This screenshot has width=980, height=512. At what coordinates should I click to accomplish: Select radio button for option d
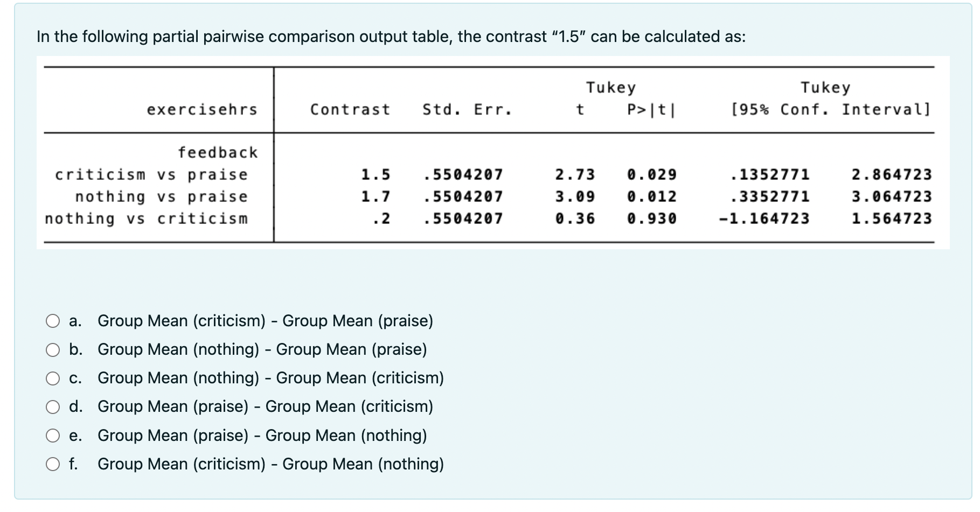pyautogui.click(x=53, y=407)
